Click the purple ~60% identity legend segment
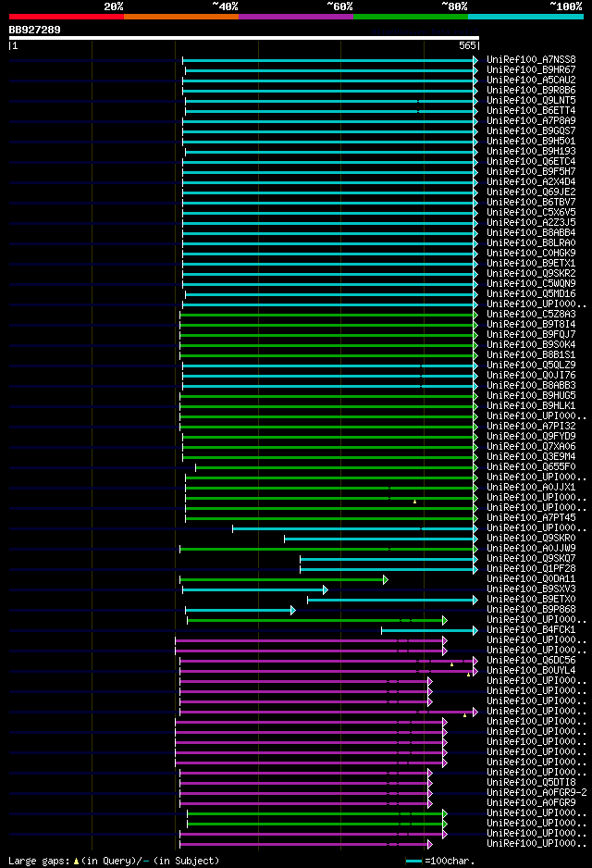 (x=296, y=17)
